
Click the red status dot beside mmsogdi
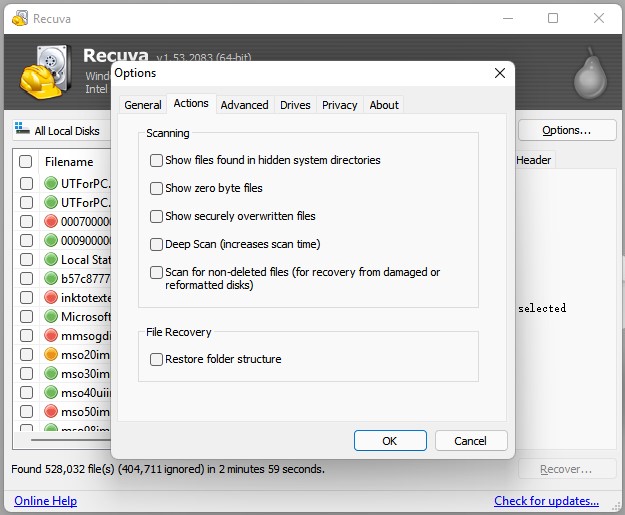point(51,335)
